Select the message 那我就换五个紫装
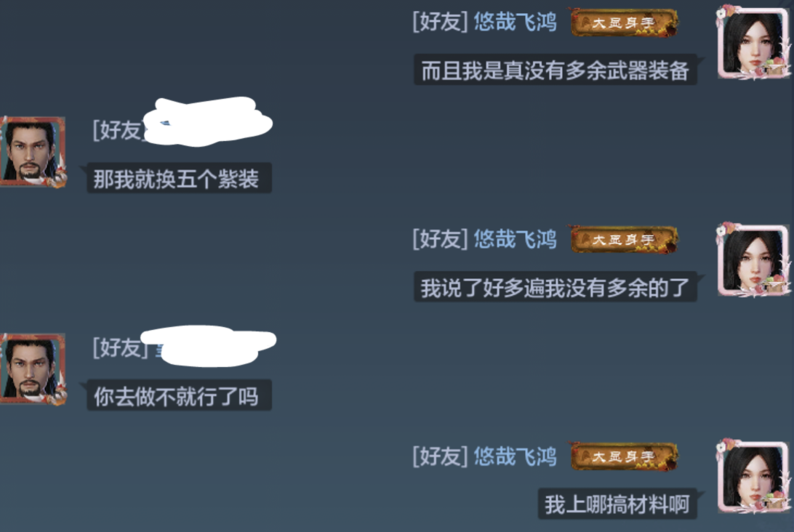794x532 pixels. click(x=180, y=178)
